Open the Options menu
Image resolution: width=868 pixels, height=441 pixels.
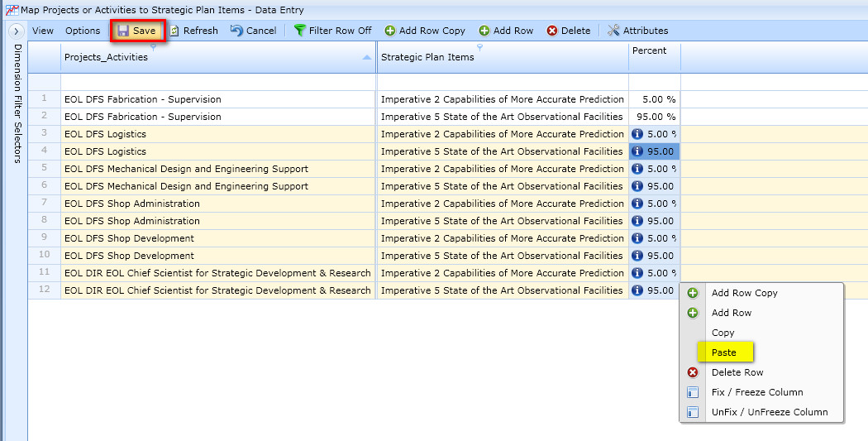tap(83, 31)
